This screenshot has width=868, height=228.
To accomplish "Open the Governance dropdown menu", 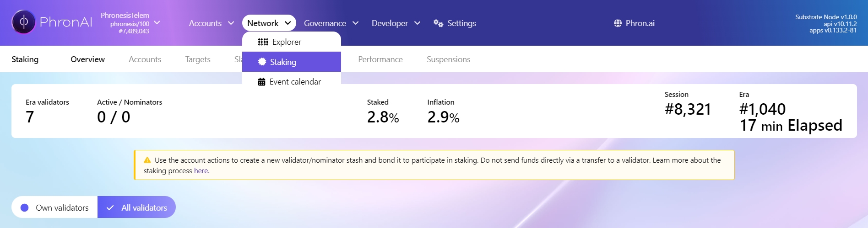I will [x=331, y=23].
